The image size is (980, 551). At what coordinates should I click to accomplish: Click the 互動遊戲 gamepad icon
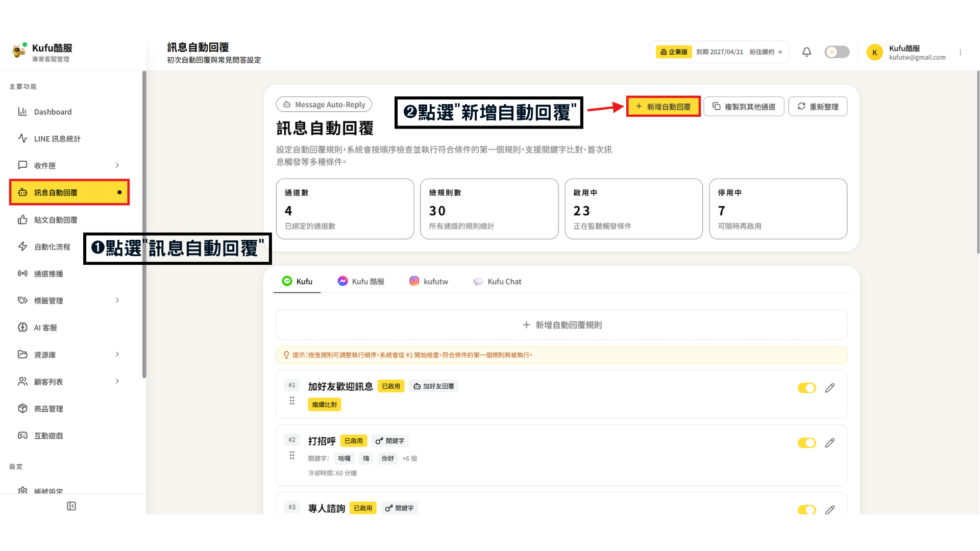pos(22,436)
